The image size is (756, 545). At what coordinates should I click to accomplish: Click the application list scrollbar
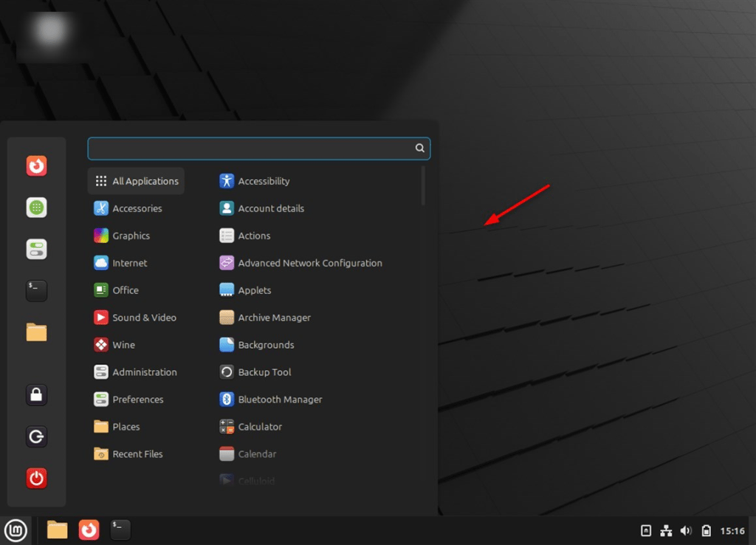click(422, 187)
